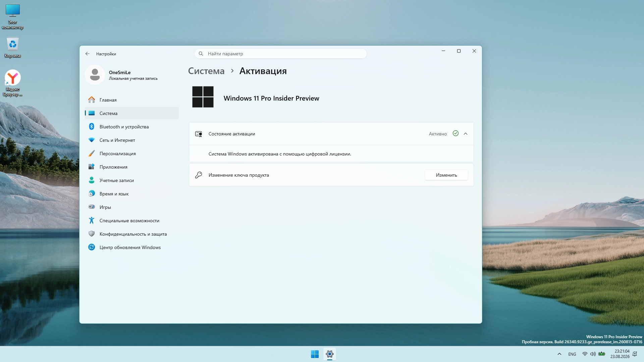Click the Локальная учетная запись text

click(x=133, y=78)
